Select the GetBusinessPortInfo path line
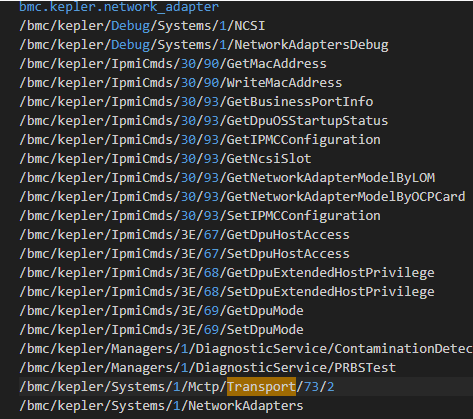 196,102
